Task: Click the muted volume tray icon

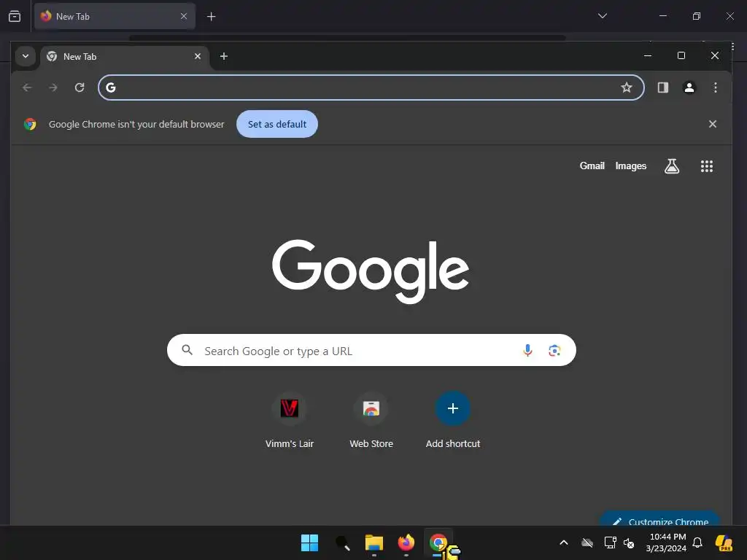Action: pos(629,542)
